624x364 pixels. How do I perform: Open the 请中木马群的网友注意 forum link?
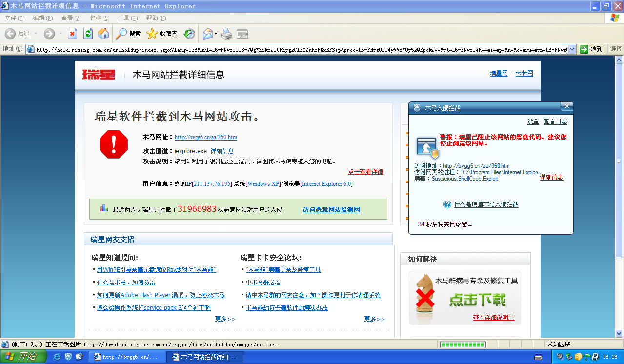(x=313, y=295)
